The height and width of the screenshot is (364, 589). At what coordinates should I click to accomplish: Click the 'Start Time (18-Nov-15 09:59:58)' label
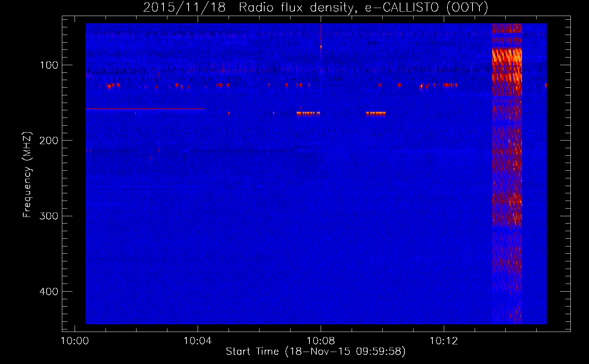(x=316, y=352)
